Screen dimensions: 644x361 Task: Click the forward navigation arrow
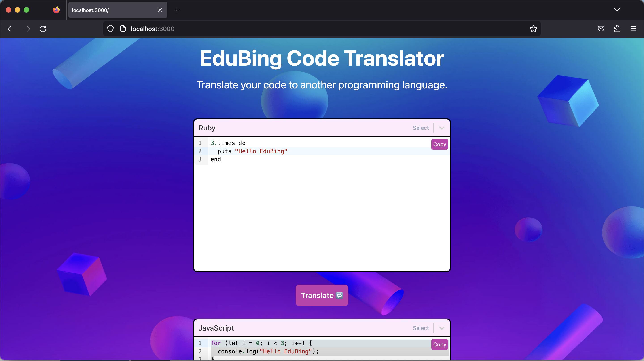click(x=27, y=29)
